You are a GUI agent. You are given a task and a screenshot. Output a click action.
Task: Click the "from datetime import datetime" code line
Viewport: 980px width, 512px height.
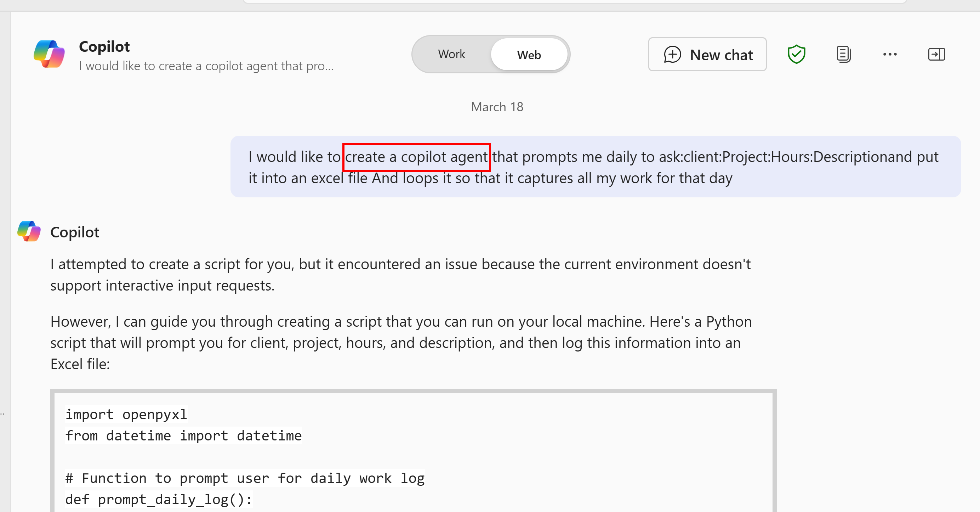[184, 435]
